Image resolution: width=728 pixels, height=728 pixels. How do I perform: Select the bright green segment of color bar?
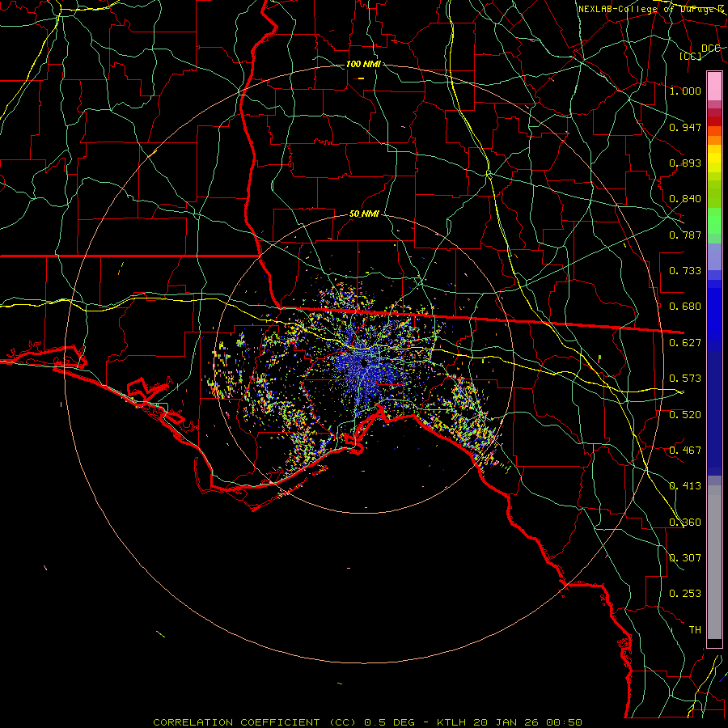tap(714, 221)
